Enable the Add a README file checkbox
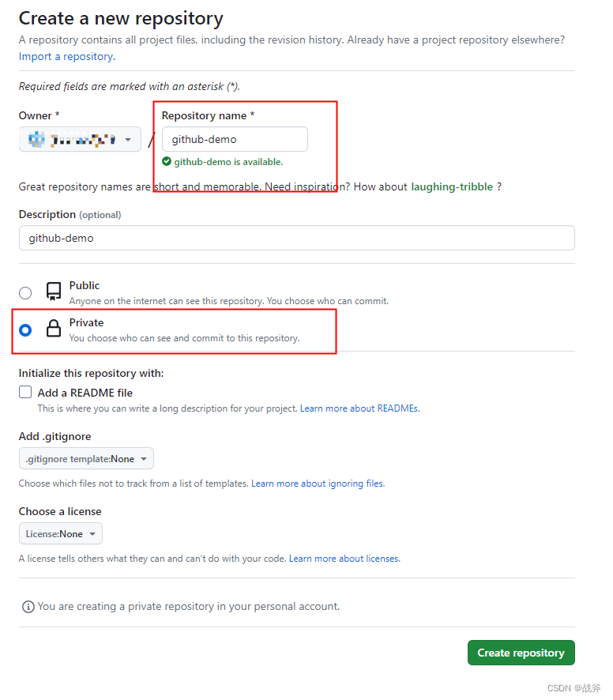The width and height of the screenshot is (613, 700). (x=25, y=393)
